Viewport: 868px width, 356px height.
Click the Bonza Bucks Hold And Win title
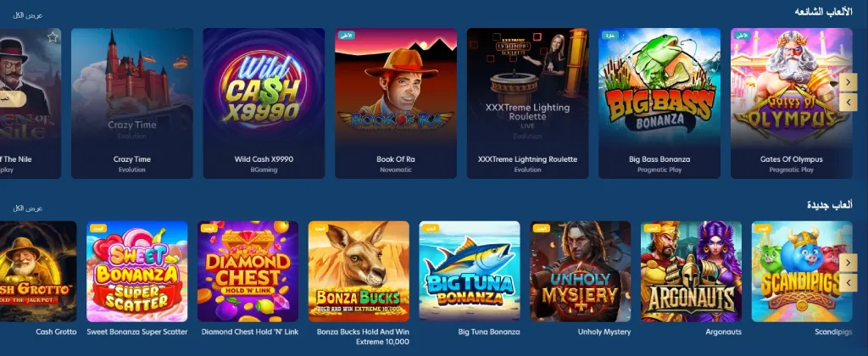[363, 337]
